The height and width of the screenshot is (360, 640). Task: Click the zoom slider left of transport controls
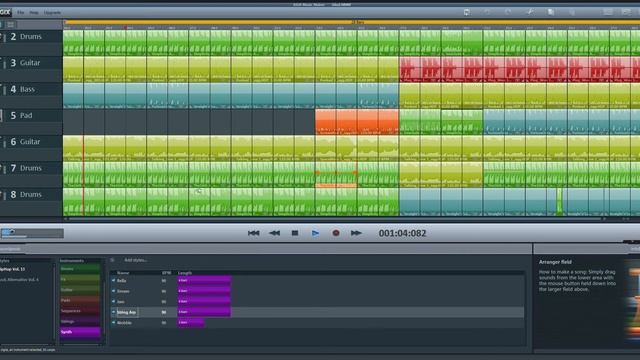pyautogui.click(x=32, y=233)
